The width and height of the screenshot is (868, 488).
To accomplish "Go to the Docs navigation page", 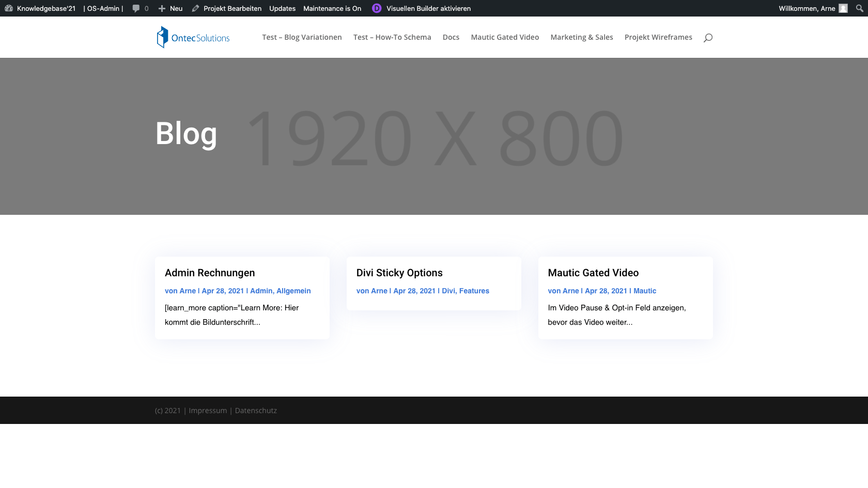I will 451,37.
